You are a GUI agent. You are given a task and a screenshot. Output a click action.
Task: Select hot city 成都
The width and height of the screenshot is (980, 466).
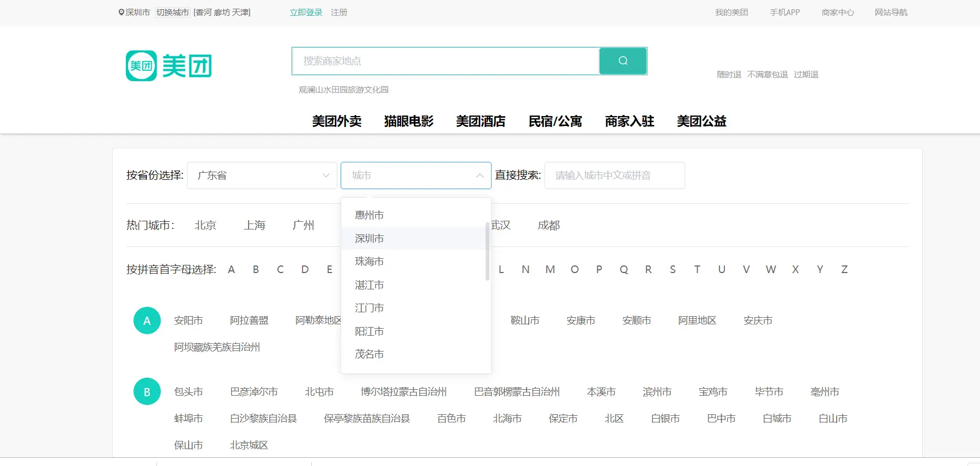pyautogui.click(x=549, y=226)
